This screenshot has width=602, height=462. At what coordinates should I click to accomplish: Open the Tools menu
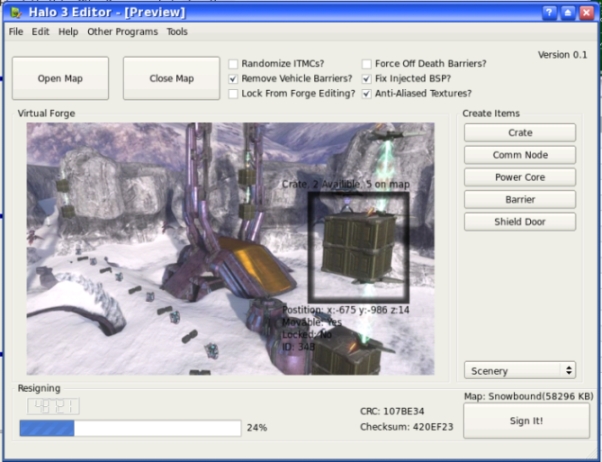click(x=177, y=31)
